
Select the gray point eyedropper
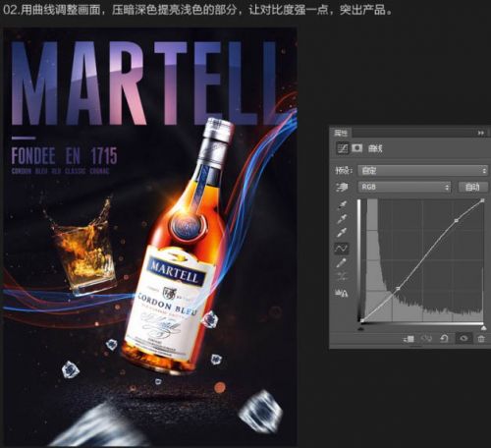coord(342,218)
